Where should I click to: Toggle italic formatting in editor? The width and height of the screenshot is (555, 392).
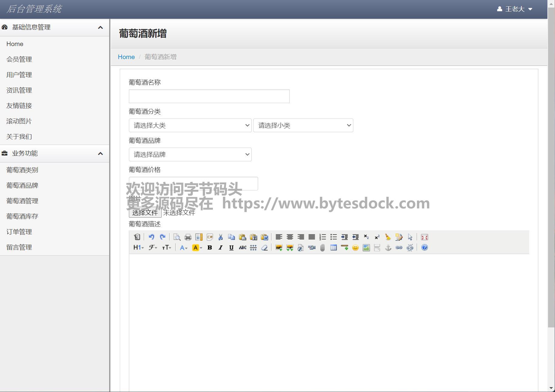pos(220,248)
